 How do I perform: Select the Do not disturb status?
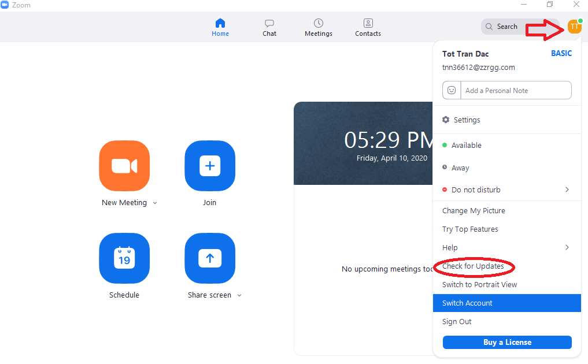(475, 190)
